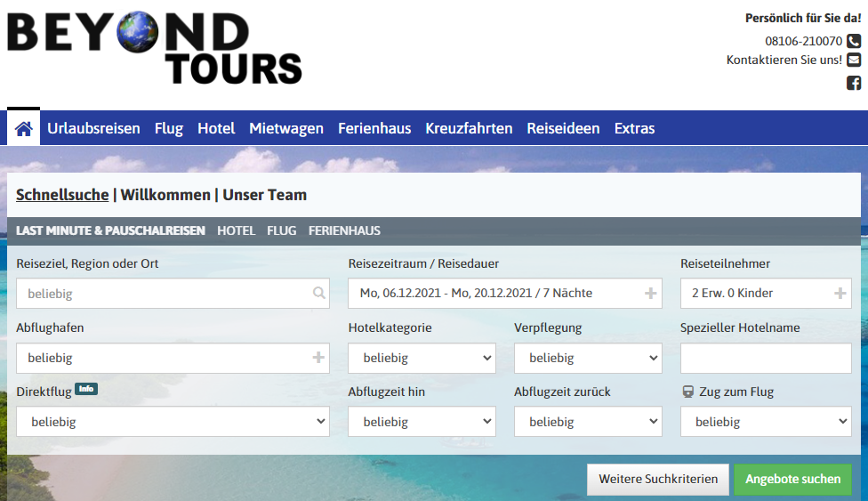The width and height of the screenshot is (868, 501).
Task: Open the Mietwagen menu item
Action: [286, 128]
